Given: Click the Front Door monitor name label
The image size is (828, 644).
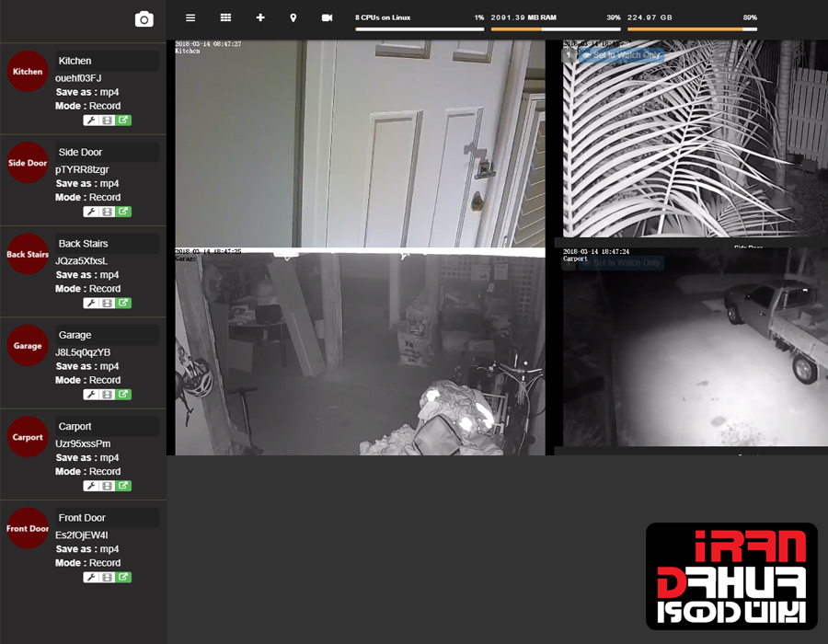Looking at the screenshot, I should pos(107,517).
